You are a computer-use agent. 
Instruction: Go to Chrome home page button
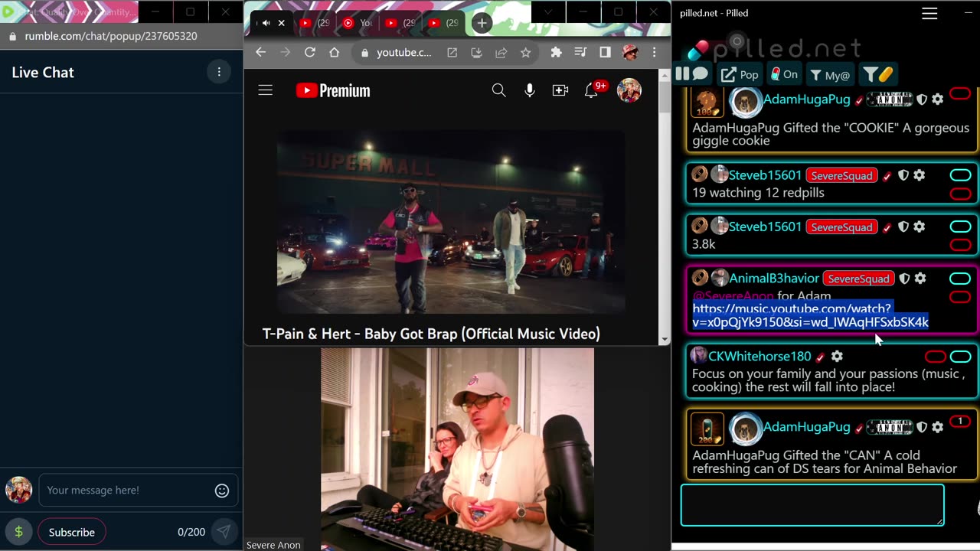pos(335,52)
